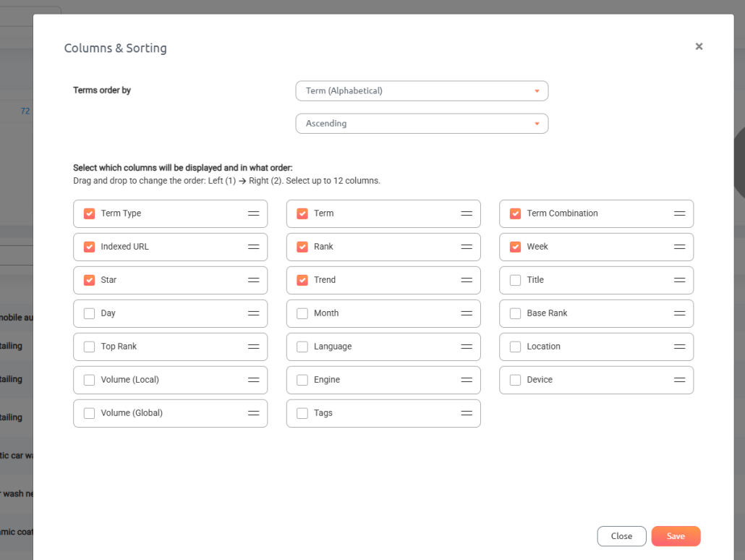Enable the Top Rank column checkbox
The image size is (745, 560).
point(89,347)
